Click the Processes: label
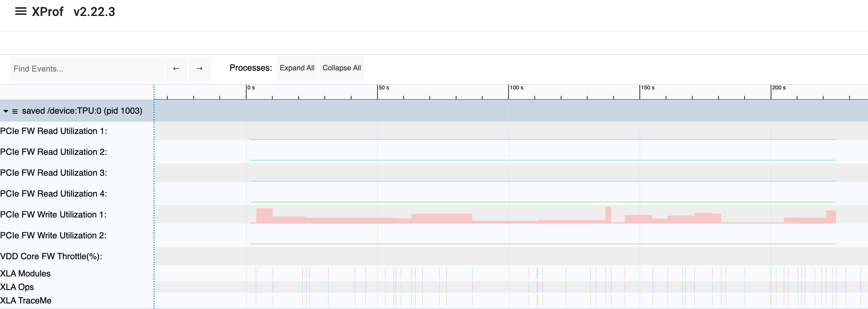The width and height of the screenshot is (868, 309). (x=251, y=68)
